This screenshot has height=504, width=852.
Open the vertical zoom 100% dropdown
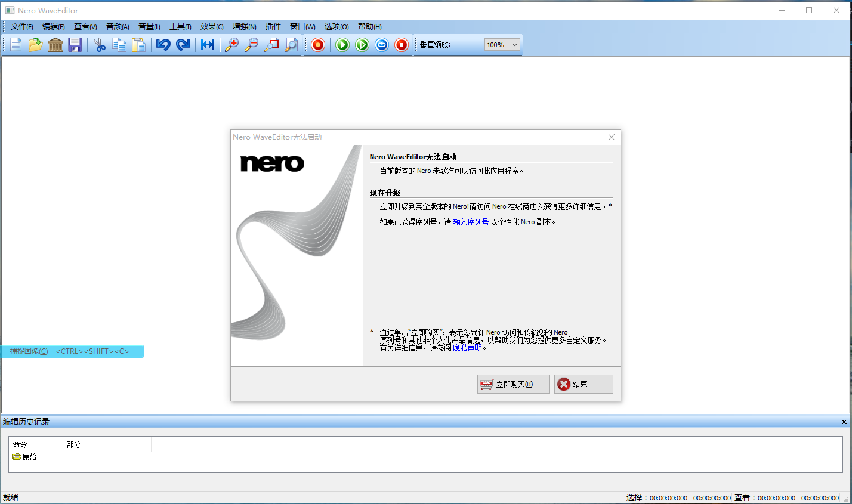pyautogui.click(x=502, y=45)
